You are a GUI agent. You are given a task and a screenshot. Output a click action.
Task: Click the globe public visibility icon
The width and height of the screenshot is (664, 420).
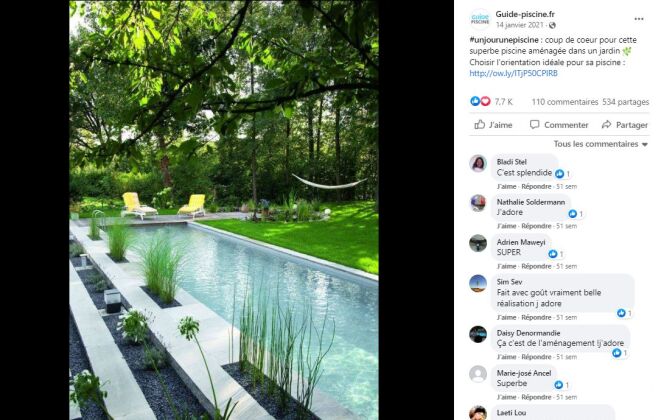click(x=552, y=25)
